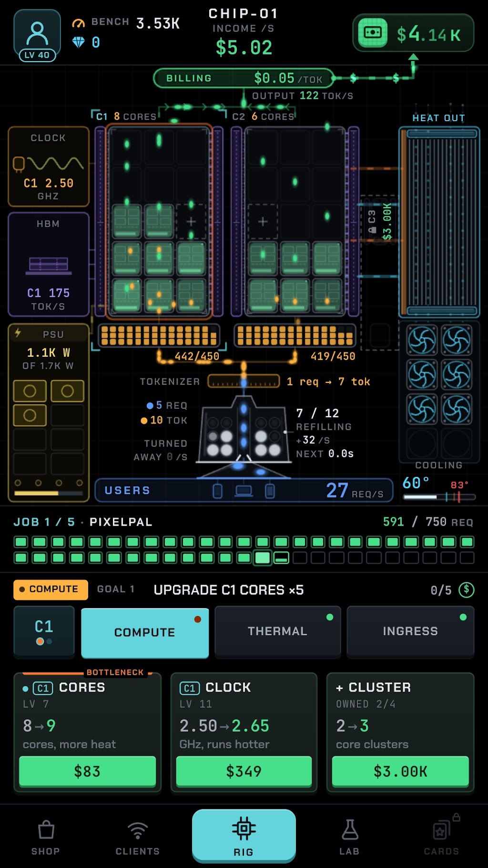The width and height of the screenshot is (488, 868).
Task: Tap the 1 req → 7 tok label
Action: (x=328, y=382)
